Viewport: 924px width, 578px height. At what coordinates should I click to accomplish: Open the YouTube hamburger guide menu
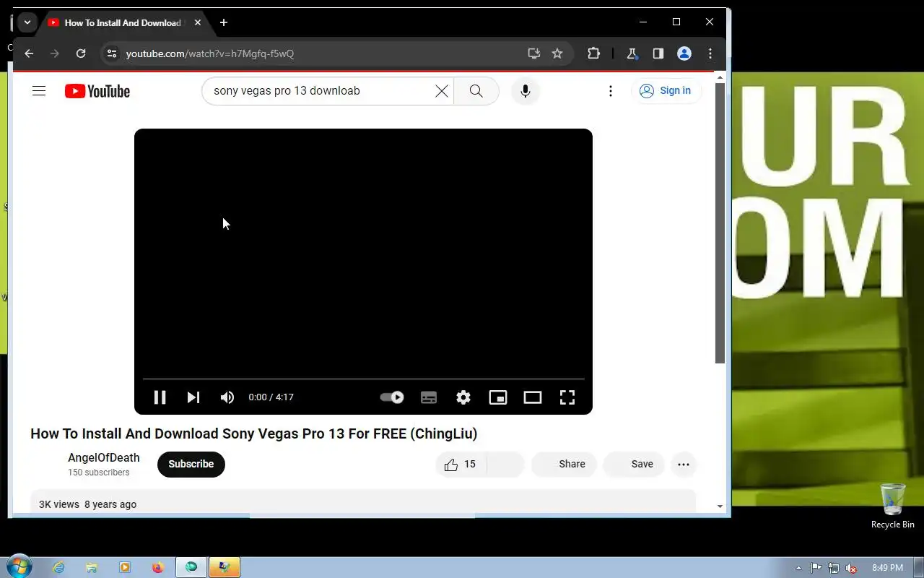(39, 91)
